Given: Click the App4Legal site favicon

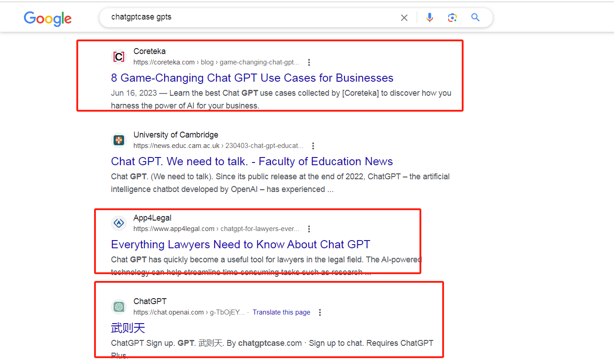Looking at the screenshot, I should click(x=119, y=223).
